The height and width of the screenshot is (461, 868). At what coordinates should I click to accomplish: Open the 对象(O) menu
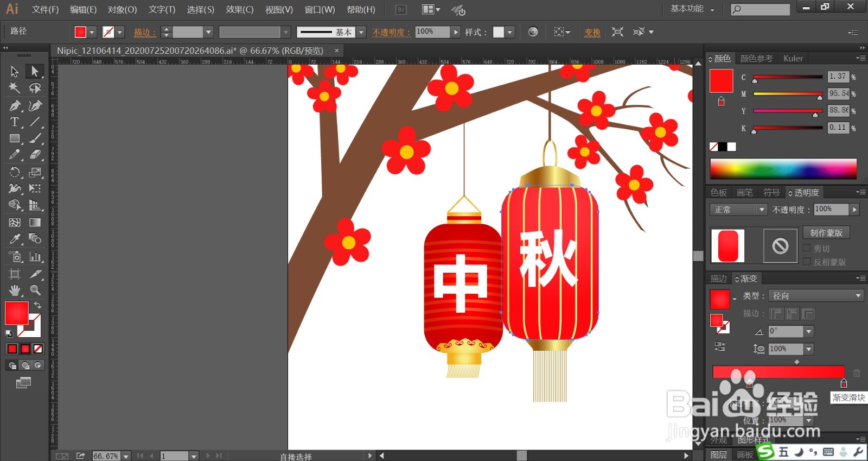(x=122, y=9)
